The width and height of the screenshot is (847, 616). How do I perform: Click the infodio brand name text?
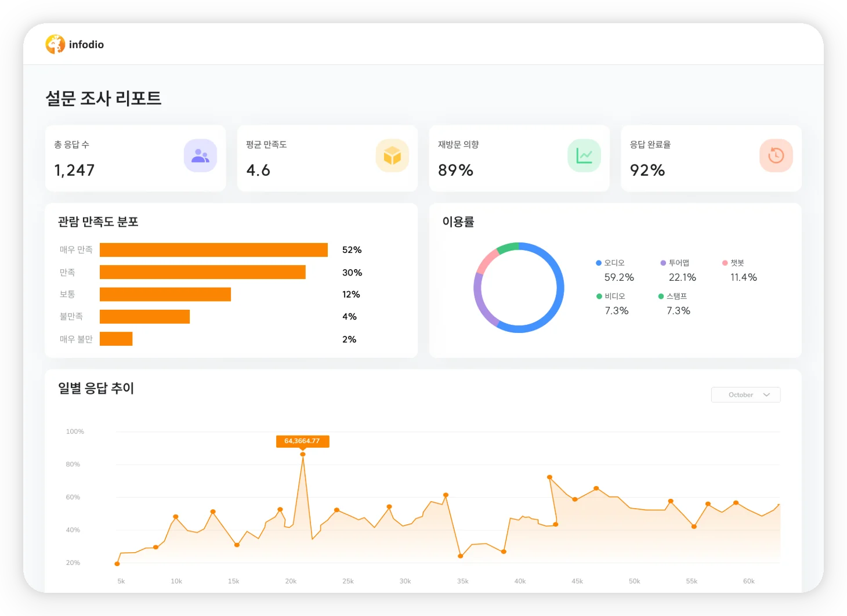pyautogui.click(x=86, y=45)
